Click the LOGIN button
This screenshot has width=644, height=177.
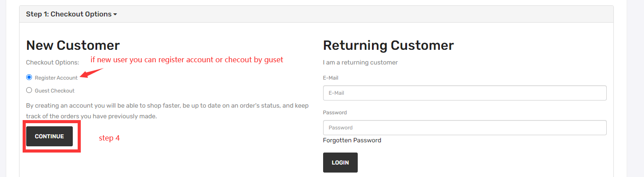coord(340,163)
